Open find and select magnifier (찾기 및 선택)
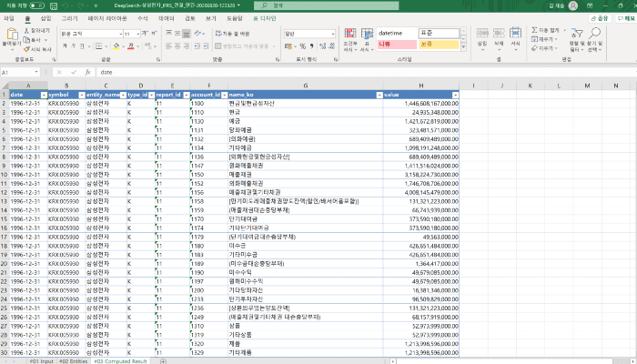 tap(595, 40)
